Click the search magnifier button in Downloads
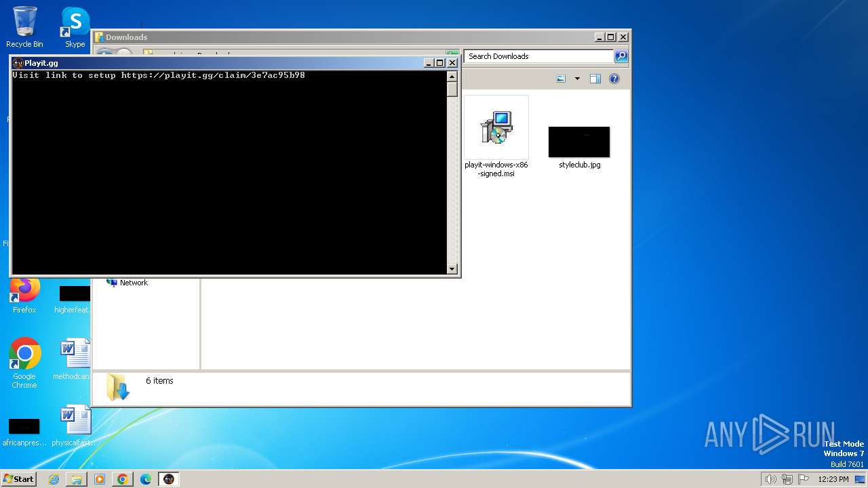This screenshot has height=488, width=868. (x=621, y=56)
